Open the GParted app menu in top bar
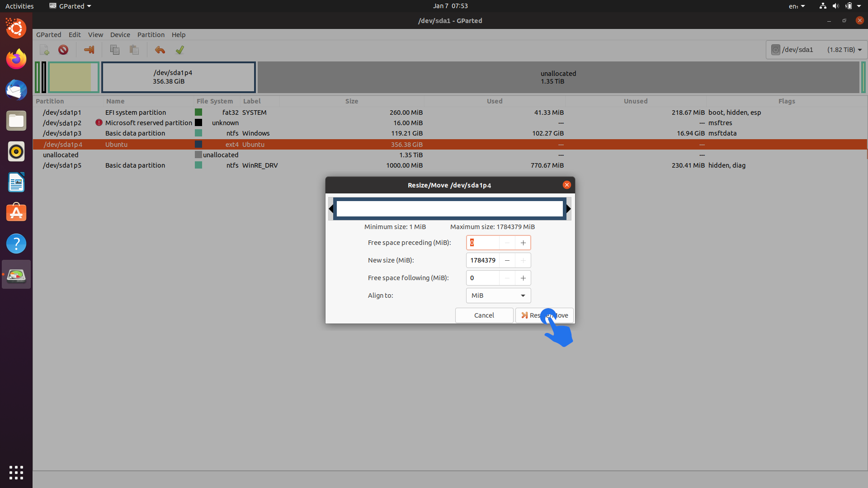Viewport: 868px width, 488px height. tap(70, 6)
